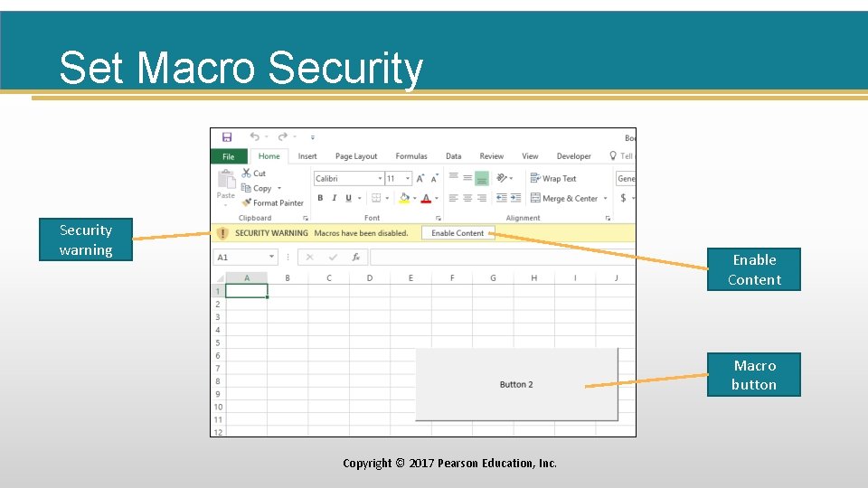This screenshot has width=868, height=488.
Task: Open Alignment group dialog launcher
Action: tap(608, 219)
